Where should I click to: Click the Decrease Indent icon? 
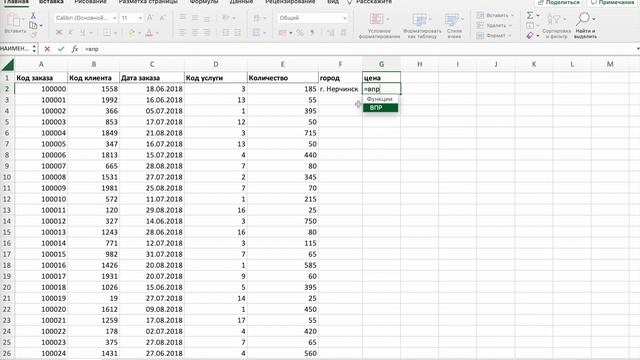225,33
